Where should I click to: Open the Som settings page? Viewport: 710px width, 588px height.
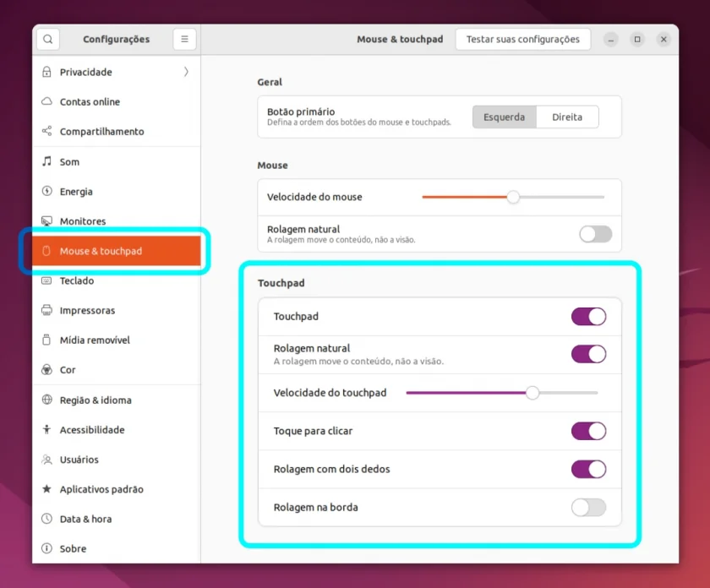[x=117, y=162]
